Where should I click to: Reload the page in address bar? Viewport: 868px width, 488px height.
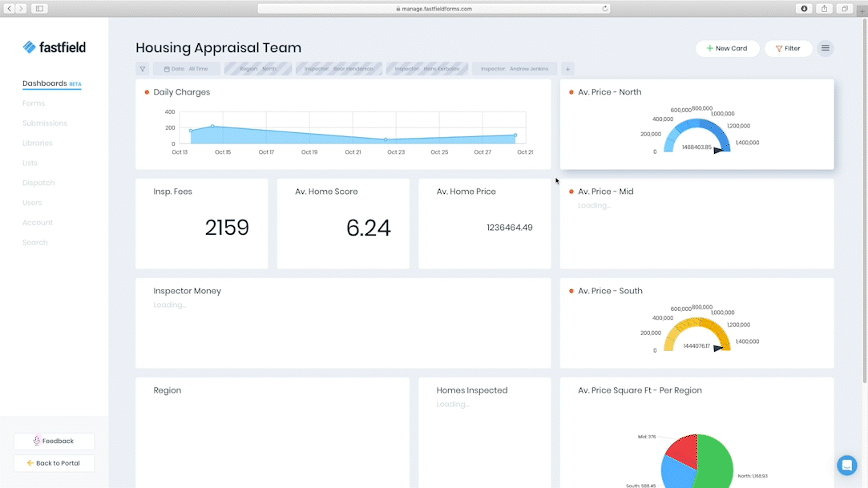pyautogui.click(x=605, y=9)
